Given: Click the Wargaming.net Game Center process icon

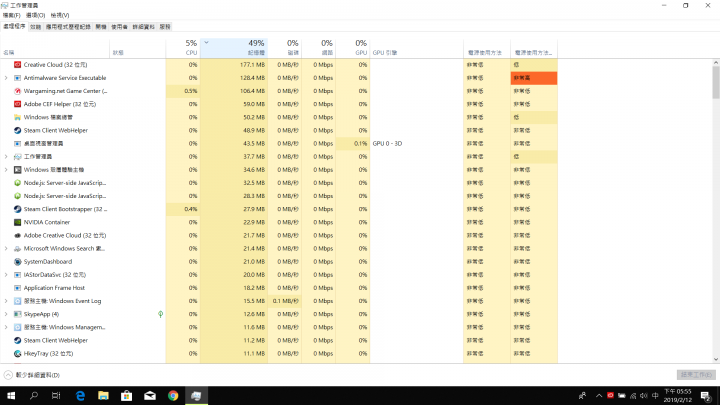Looking at the screenshot, I should pos(17,91).
